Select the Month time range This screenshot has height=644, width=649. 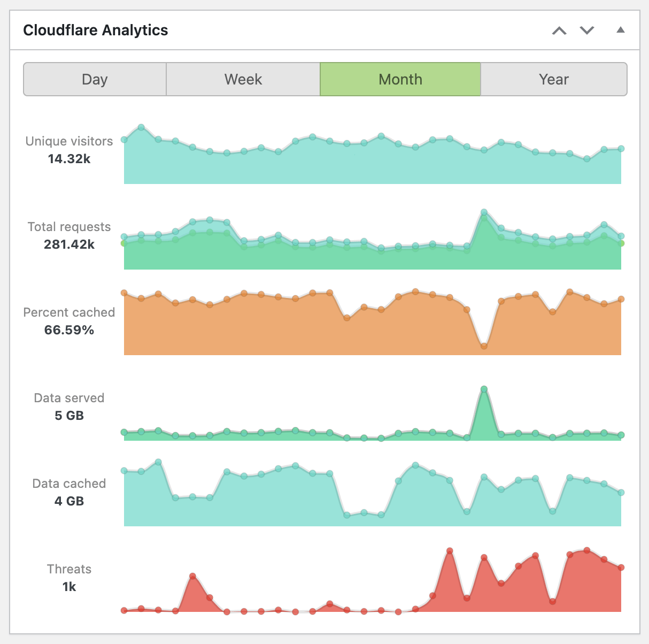pos(400,79)
